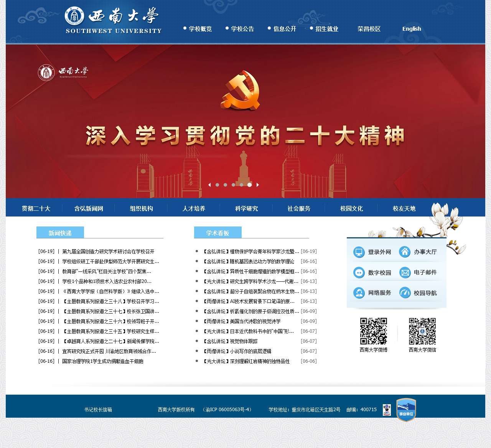Viewport: 491px width, 448px height.
Task: Open 学校公告 top menu
Action: 242,29
